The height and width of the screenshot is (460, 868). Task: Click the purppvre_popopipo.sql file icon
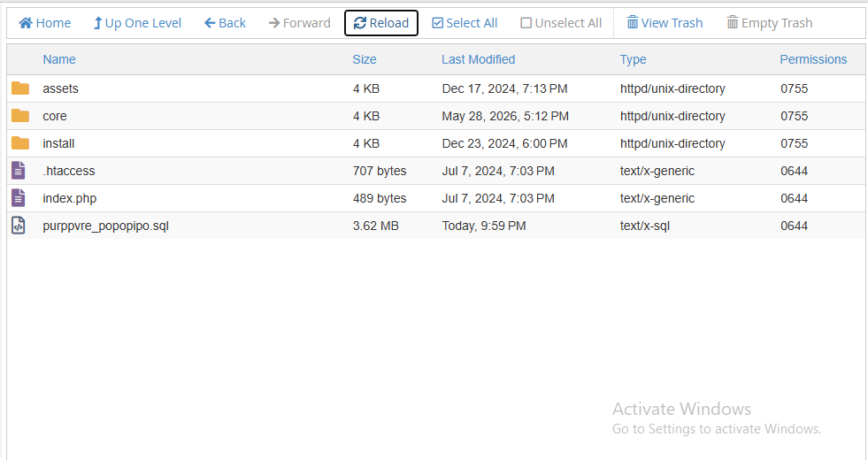click(x=19, y=226)
